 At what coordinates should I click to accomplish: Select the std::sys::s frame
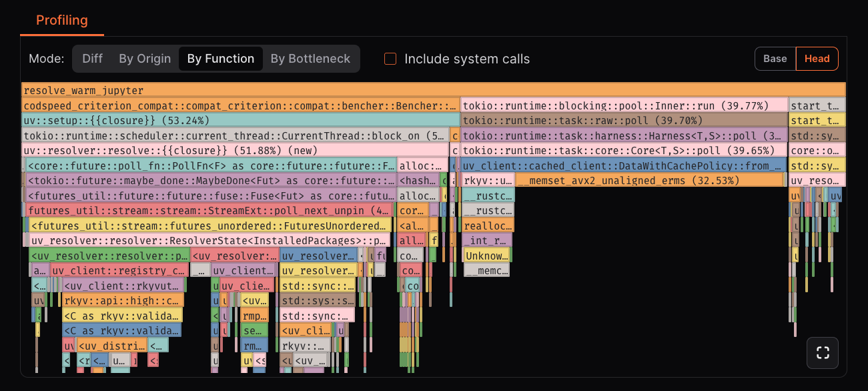click(x=318, y=300)
